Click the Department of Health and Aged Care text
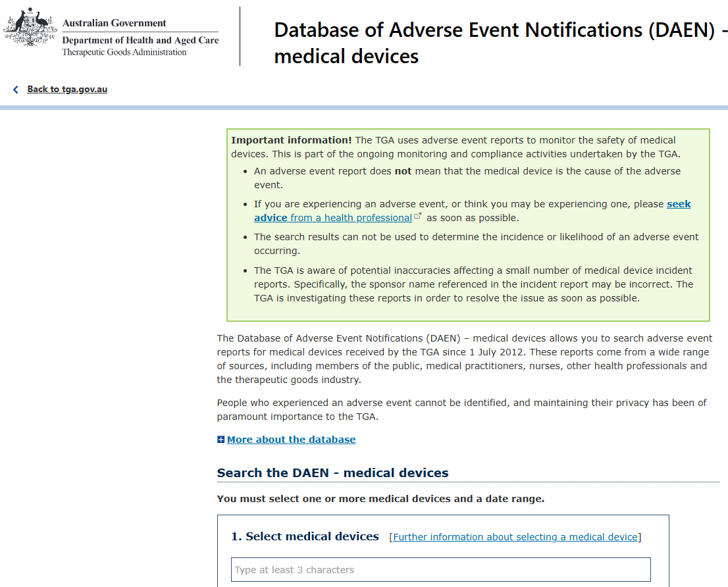Image resolution: width=728 pixels, height=587 pixels. click(140, 40)
